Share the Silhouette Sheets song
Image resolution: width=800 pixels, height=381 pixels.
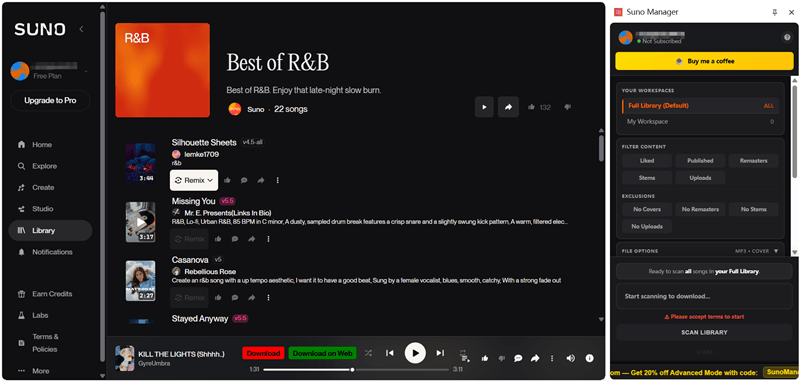click(x=261, y=180)
